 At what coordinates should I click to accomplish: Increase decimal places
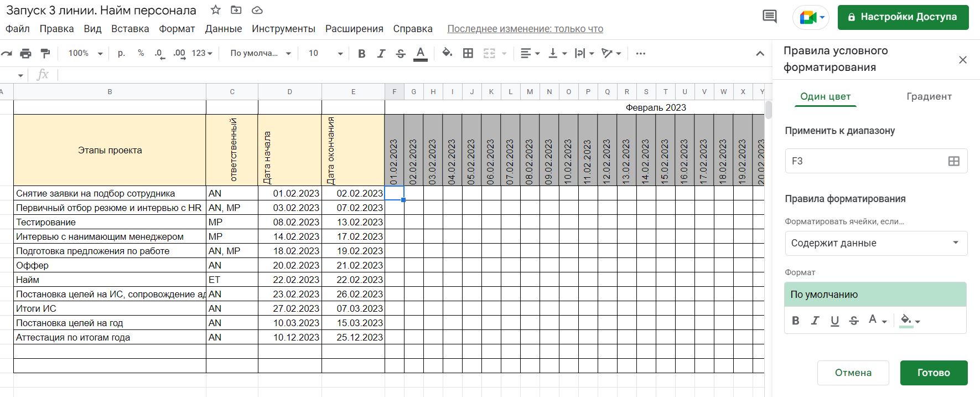[179, 53]
